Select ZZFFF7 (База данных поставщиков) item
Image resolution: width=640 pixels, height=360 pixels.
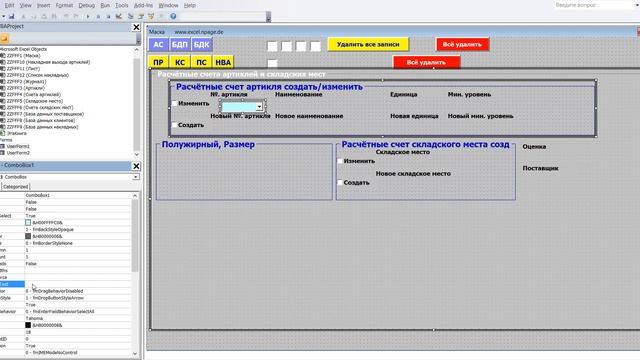tap(45, 114)
